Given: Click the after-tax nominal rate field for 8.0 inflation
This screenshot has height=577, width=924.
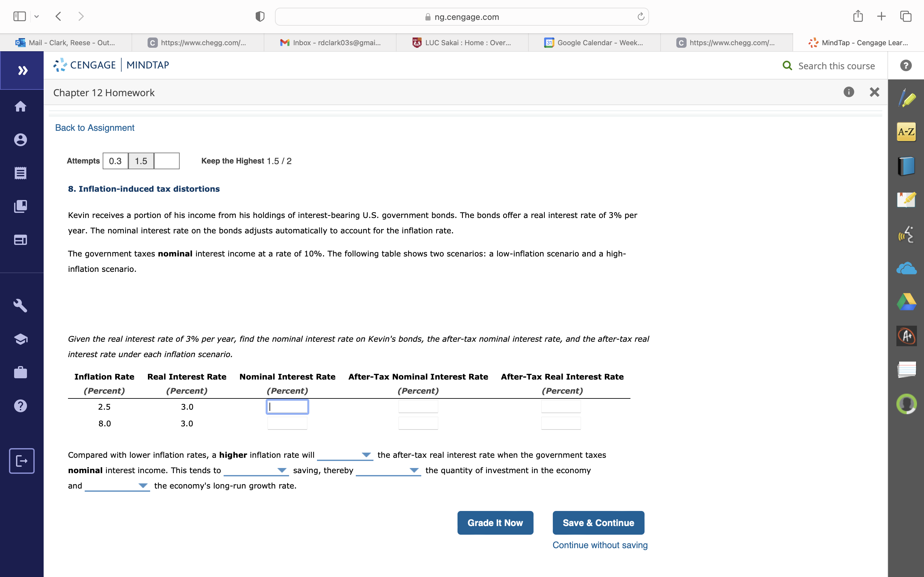Looking at the screenshot, I should pyautogui.click(x=418, y=423).
